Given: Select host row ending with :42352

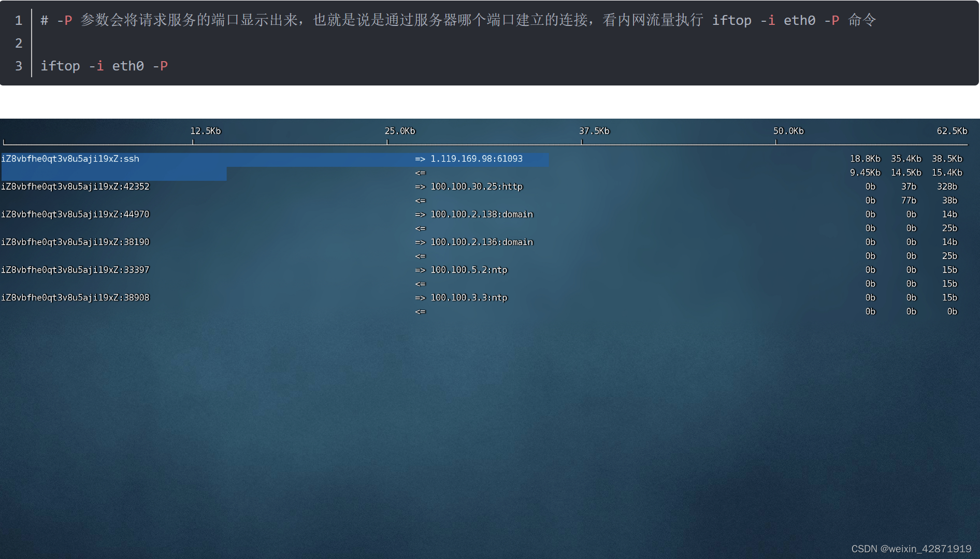Looking at the screenshot, I should pyautogui.click(x=75, y=187).
